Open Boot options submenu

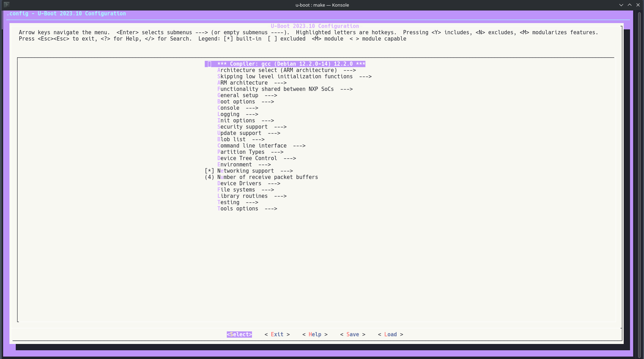click(245, 102)
